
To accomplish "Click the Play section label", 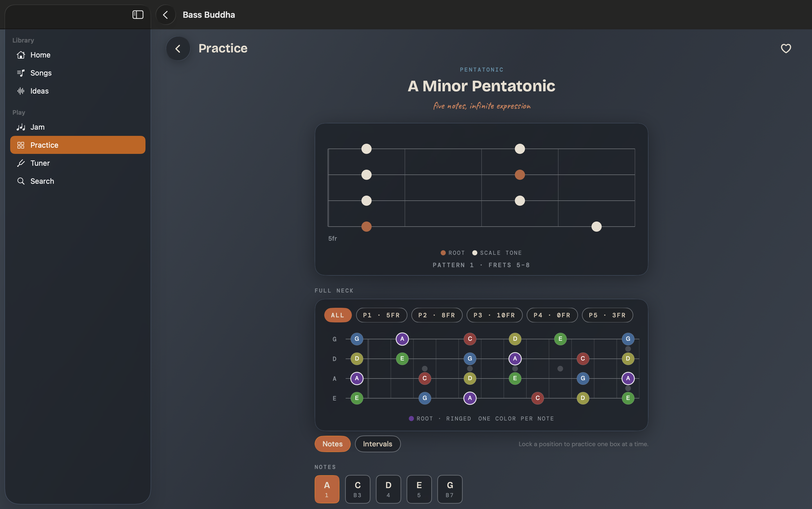I will 19,112.
